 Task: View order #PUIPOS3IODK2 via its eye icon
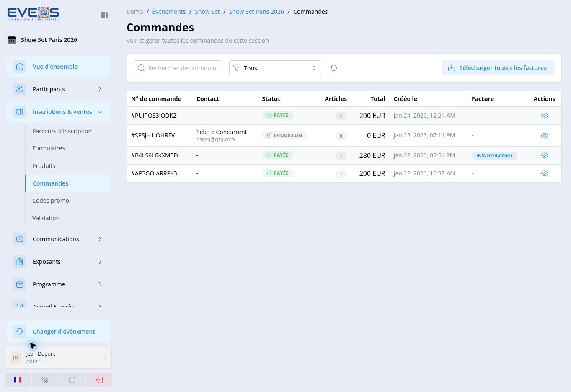pyautogui.click(x=545, y=116)
